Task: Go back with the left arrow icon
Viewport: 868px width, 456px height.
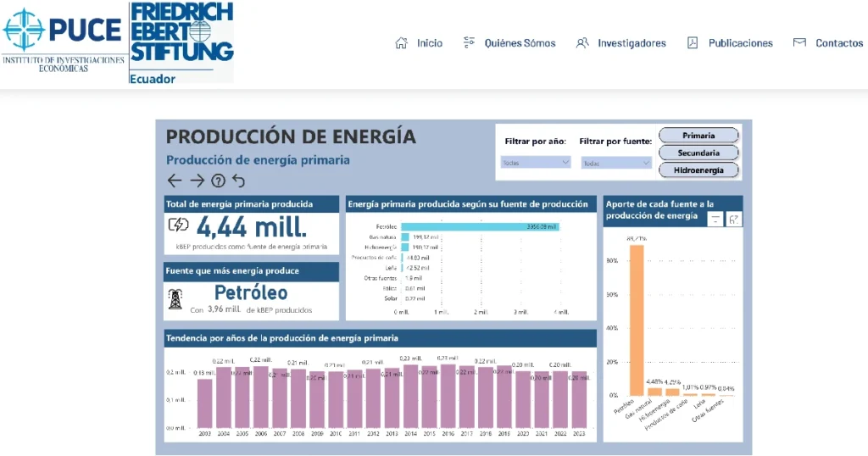Action: (x=175, y=181)
